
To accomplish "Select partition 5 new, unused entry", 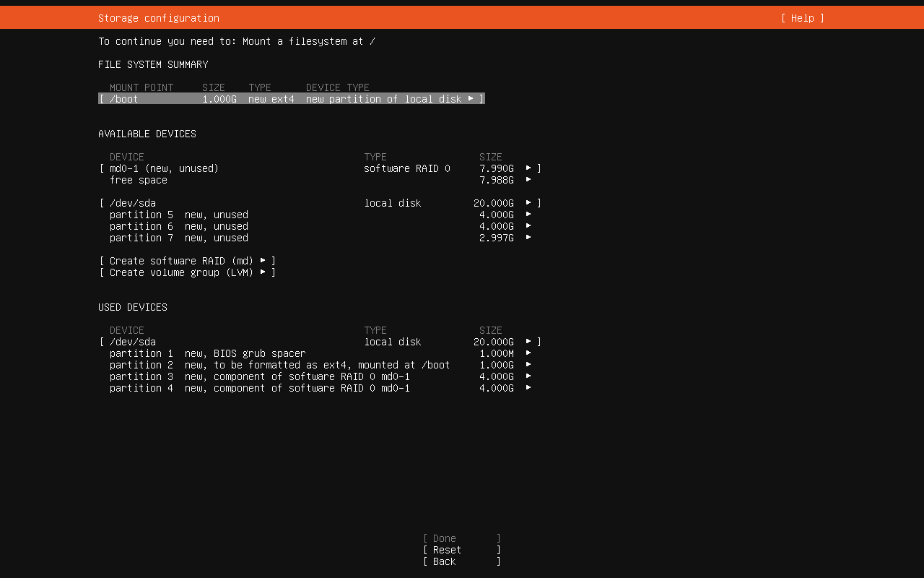I will point(179,215).
